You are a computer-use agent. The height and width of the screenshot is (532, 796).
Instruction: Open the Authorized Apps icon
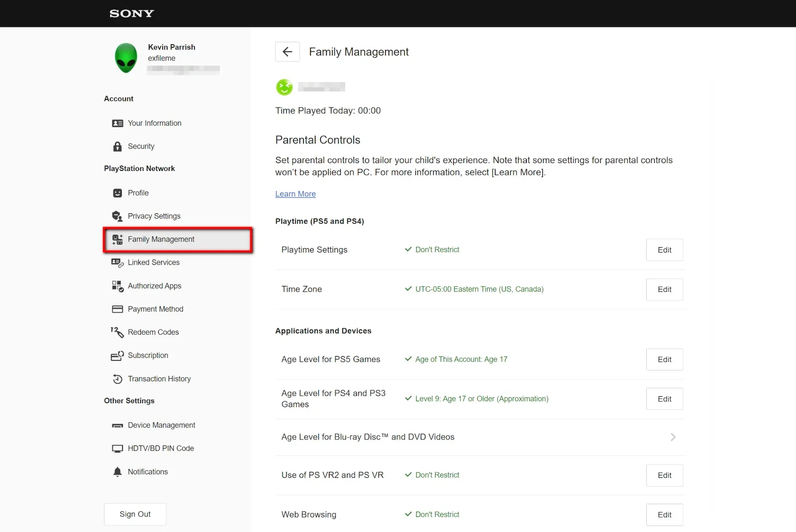117,286
